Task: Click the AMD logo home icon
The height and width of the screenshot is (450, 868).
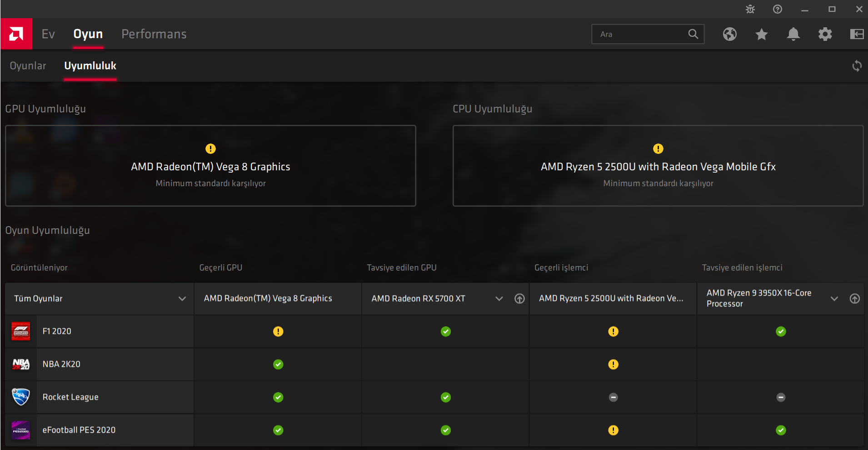Action: (16, 34)
